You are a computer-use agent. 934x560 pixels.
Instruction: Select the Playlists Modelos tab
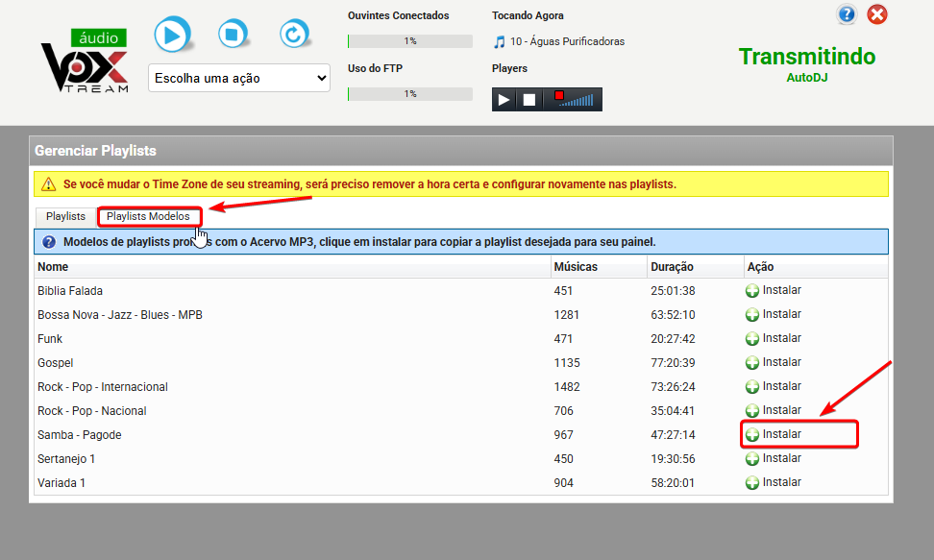pos(148,217)
